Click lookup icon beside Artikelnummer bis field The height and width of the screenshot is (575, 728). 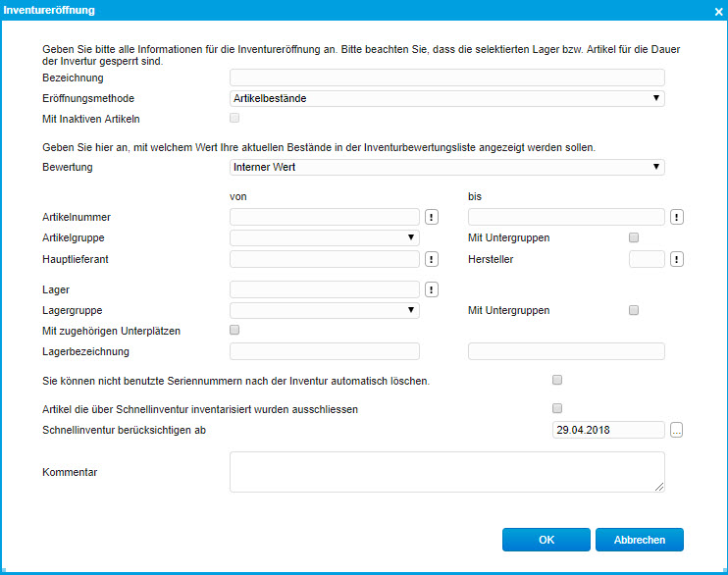coord(677,218)
